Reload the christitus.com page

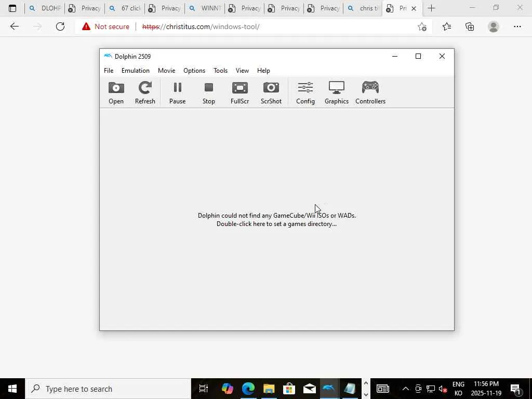[x=60, y=26]
